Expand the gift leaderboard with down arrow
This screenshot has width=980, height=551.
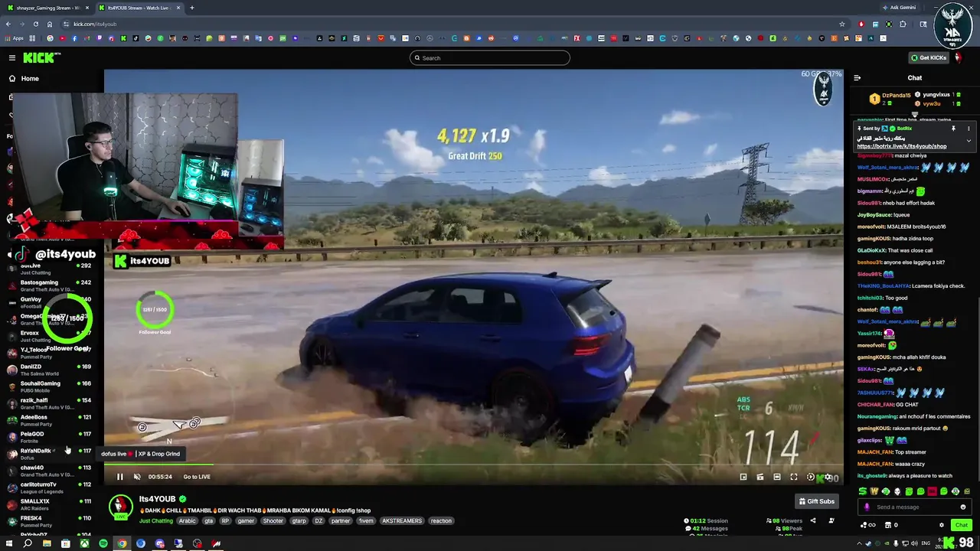[x=915, y=115]
